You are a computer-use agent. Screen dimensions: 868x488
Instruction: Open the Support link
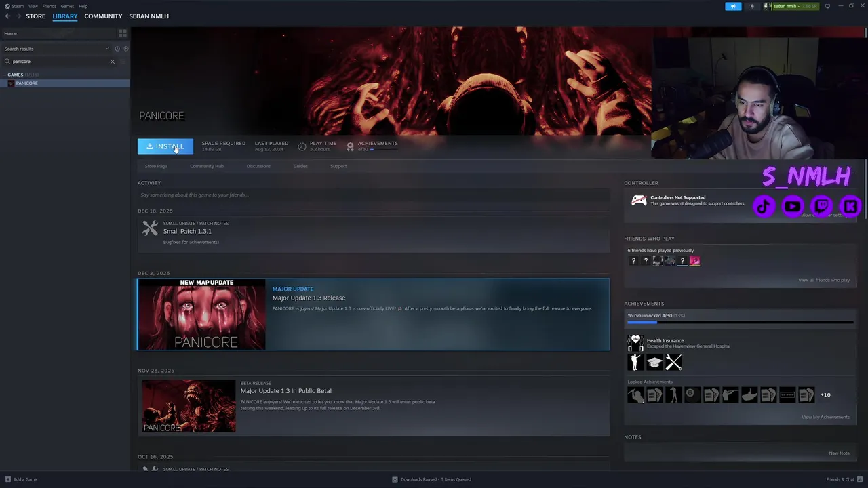click(338, 166)
